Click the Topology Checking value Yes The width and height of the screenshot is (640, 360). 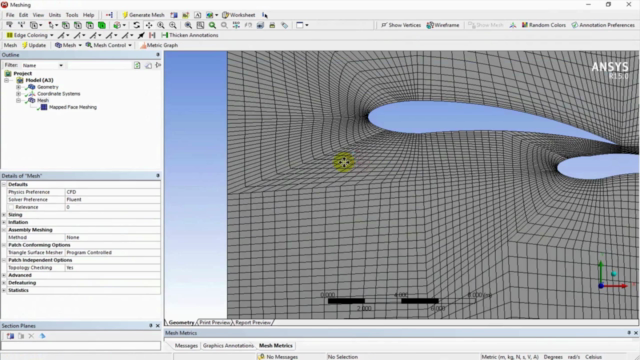pos(113,268)
